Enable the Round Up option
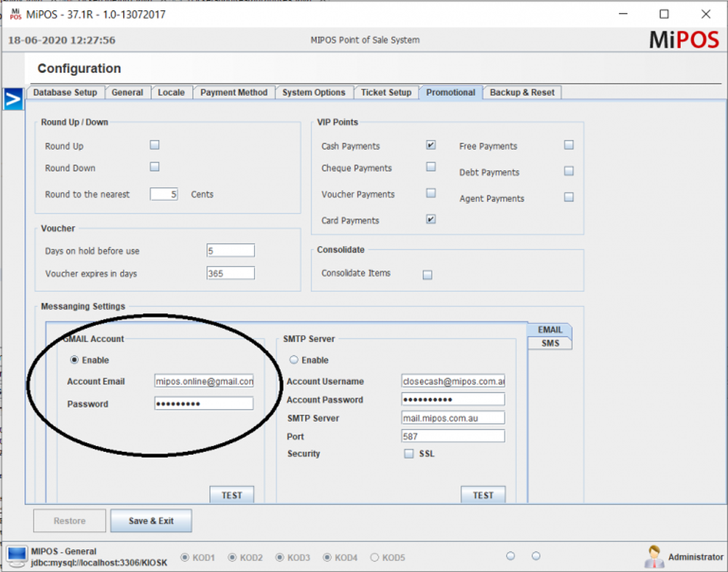 coord(154,144)
